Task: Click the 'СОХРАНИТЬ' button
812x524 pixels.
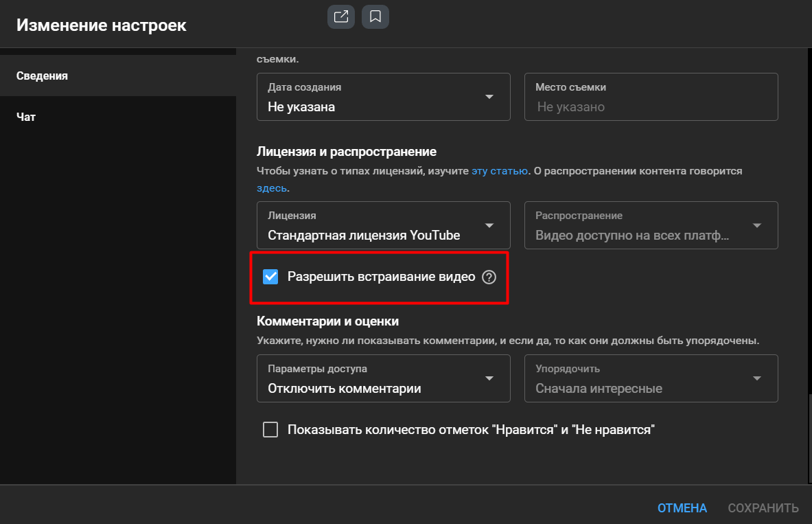Action: (x=763, y=508)
